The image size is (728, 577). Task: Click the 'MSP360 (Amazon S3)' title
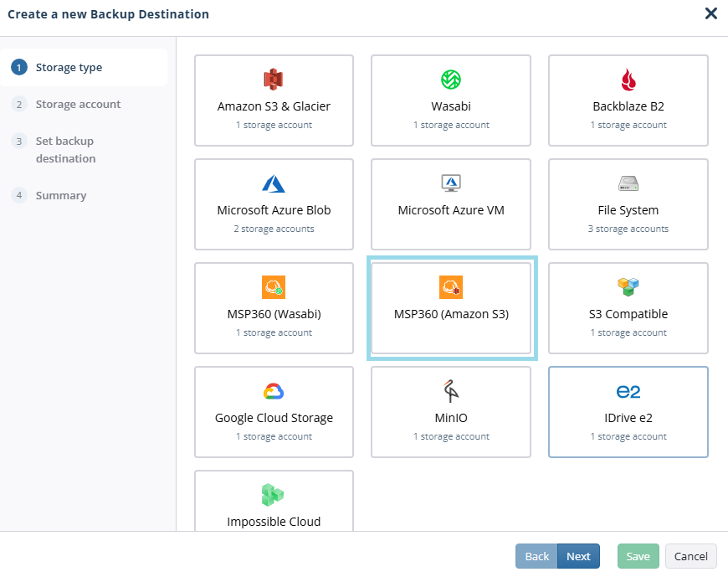point(451,314)
